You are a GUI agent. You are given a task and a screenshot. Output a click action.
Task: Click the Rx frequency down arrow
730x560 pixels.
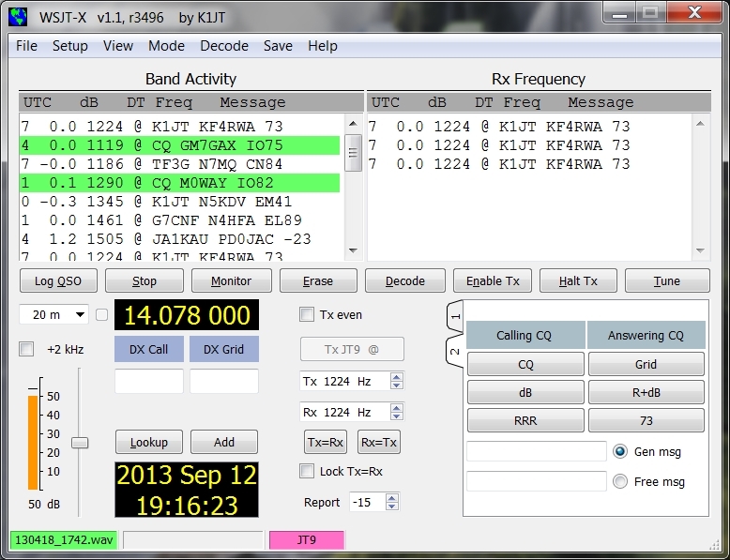(x=397, y=416)
